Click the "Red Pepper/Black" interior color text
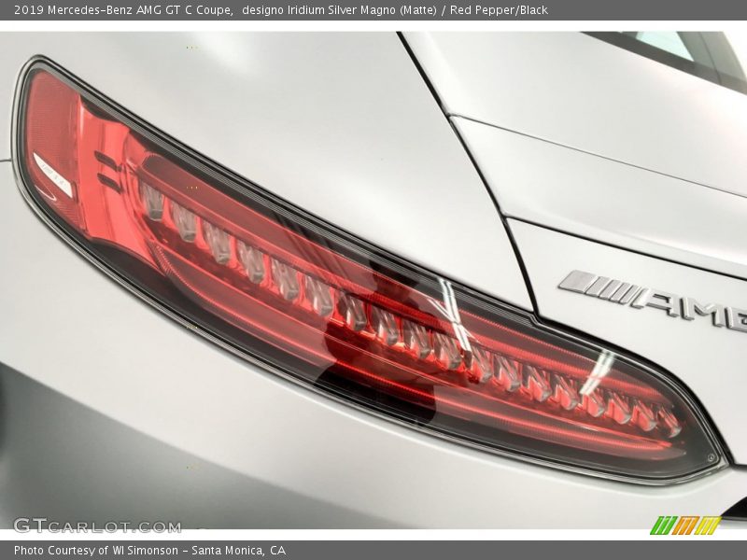The image size is (747, 560). coord(499,10)
